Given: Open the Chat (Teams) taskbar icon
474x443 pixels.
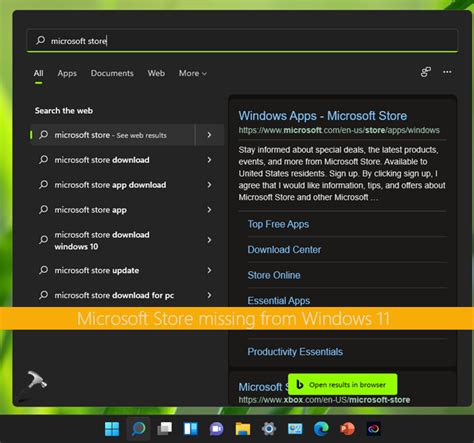Looking at the screenshot, I should [217, 429].
